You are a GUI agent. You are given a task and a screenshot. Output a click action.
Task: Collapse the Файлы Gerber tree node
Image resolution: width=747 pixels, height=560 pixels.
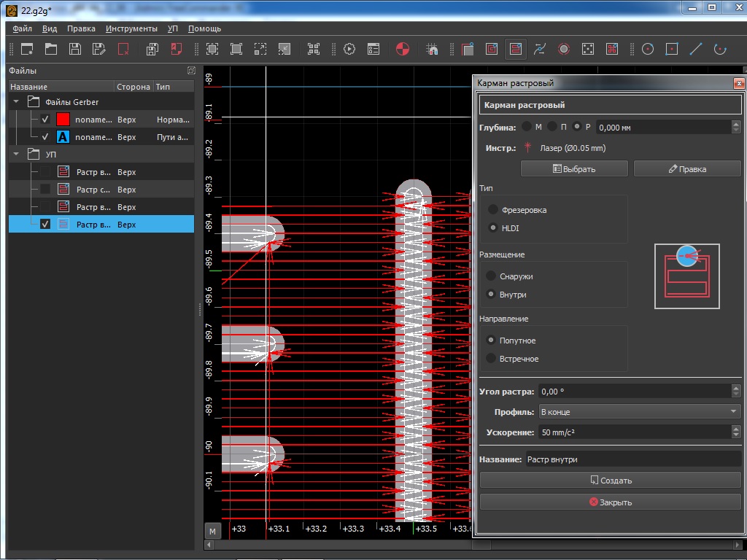16,102
